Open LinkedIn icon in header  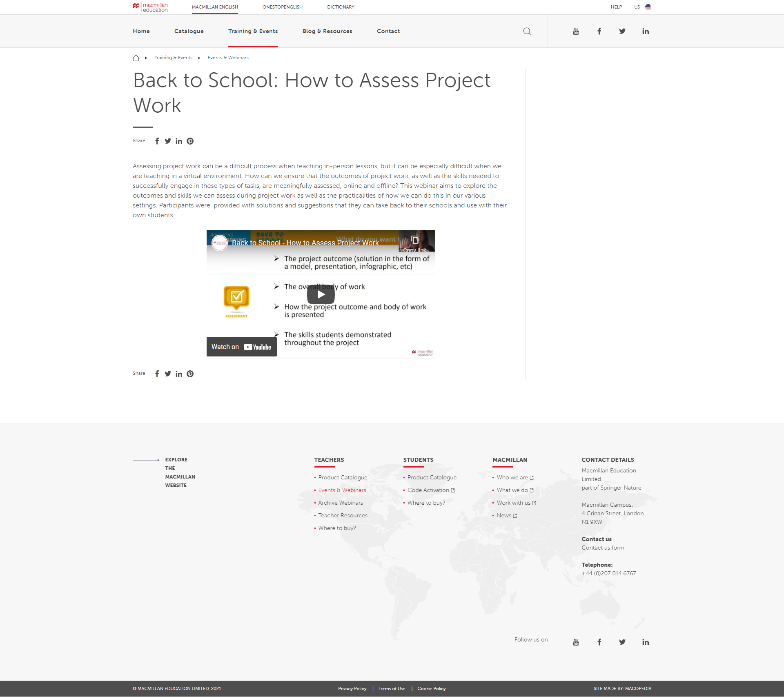click(x=645, y=31)
